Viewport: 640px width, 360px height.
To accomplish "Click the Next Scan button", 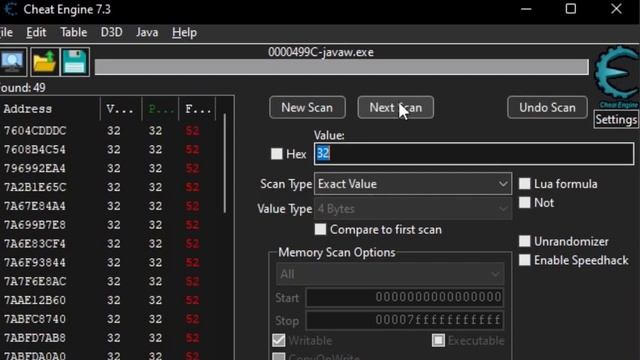I will pos(396,108).
